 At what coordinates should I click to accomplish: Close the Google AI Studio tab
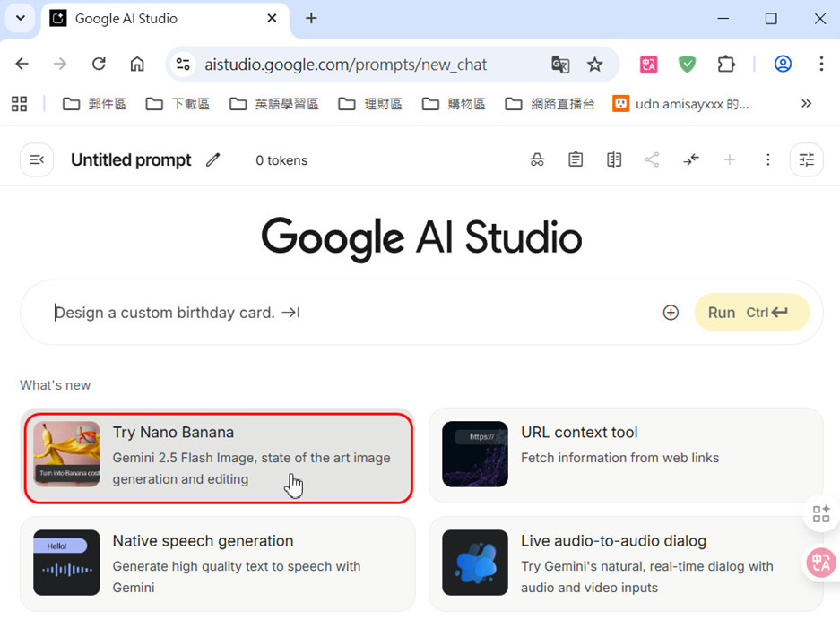click(273, 18)
